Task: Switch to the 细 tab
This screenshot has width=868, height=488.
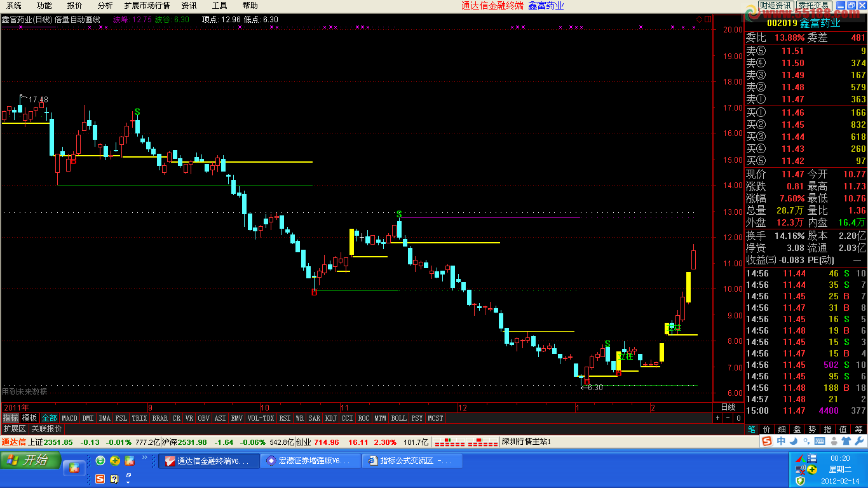Action: (782, 430)
